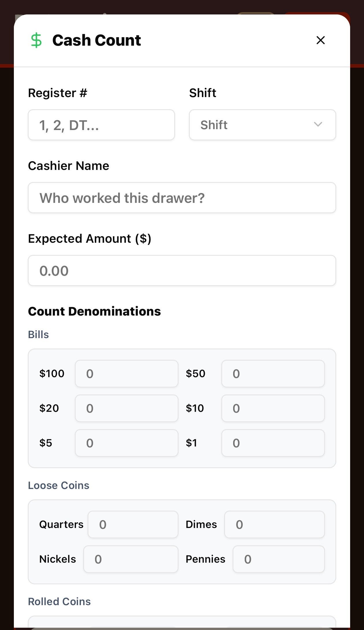364x630 pixels.
Task: Click the $50 bills count field
Action: click(273, 373)
